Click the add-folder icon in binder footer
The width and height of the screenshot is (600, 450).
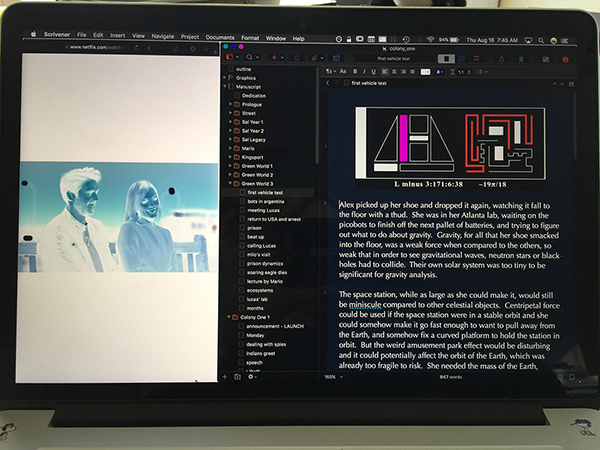pos(237,377)
